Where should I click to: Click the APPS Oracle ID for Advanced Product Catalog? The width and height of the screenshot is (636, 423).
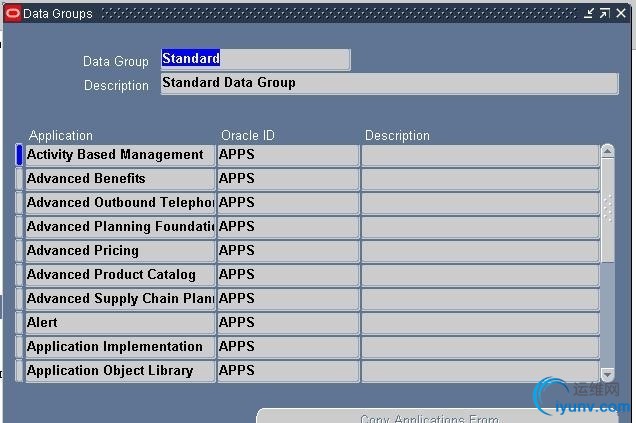pos(288,275)
